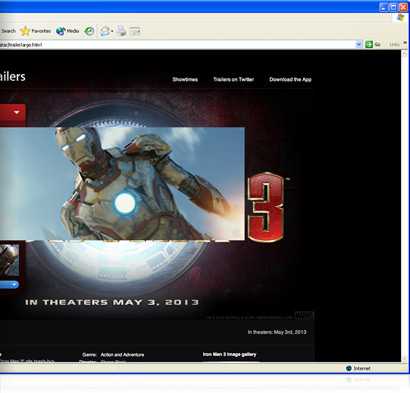Viewport: 410px width, 393px height.
Task: Click the Search toolbar button
Action: (x=8, y=31)
